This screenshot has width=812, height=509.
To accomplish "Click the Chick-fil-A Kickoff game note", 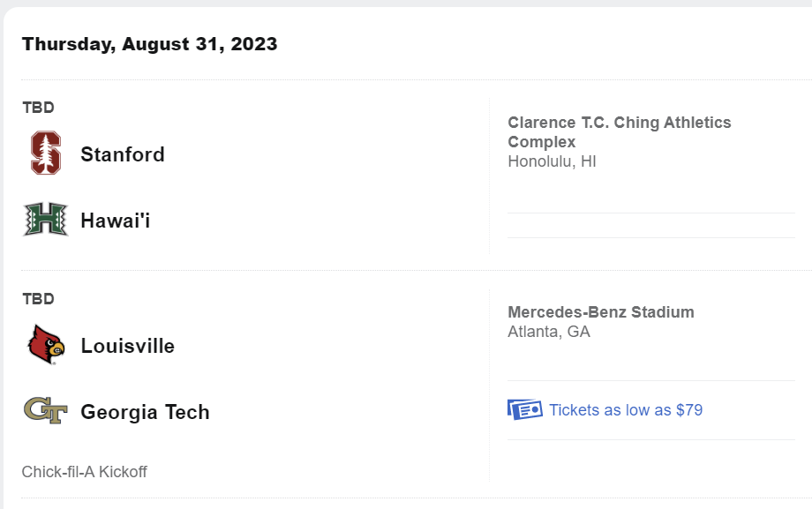I will (x=85, y=472).
